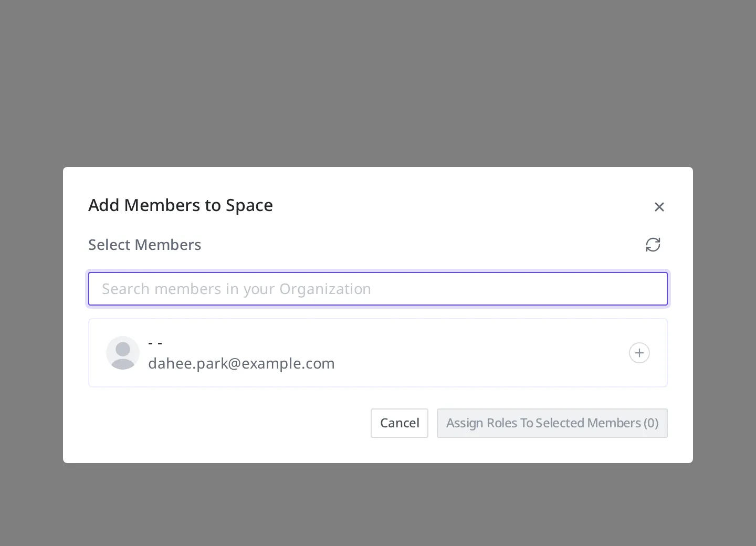Add dahee.park@example.com with plus icon

(639, 353)
